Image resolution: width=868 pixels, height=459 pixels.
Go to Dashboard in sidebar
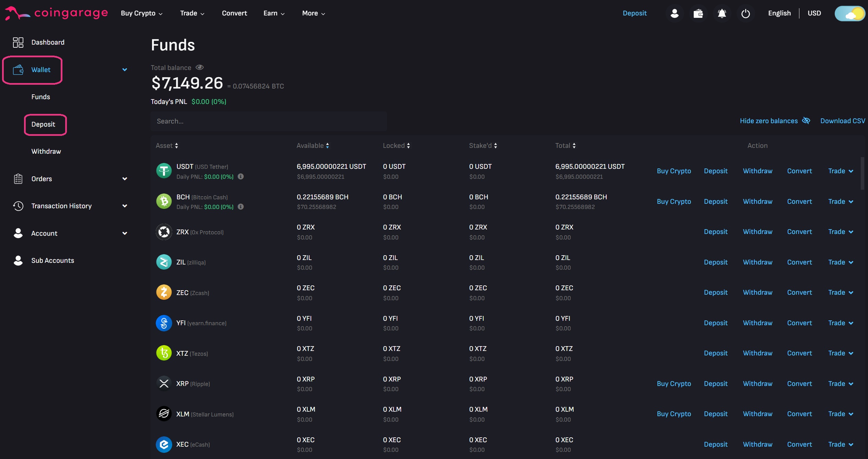coord(48,42)
